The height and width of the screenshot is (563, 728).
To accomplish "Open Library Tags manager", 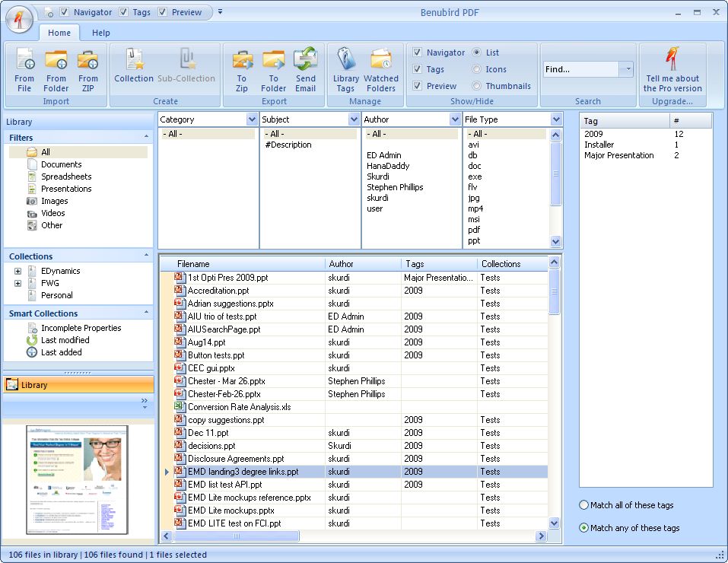I will [346, 70].
